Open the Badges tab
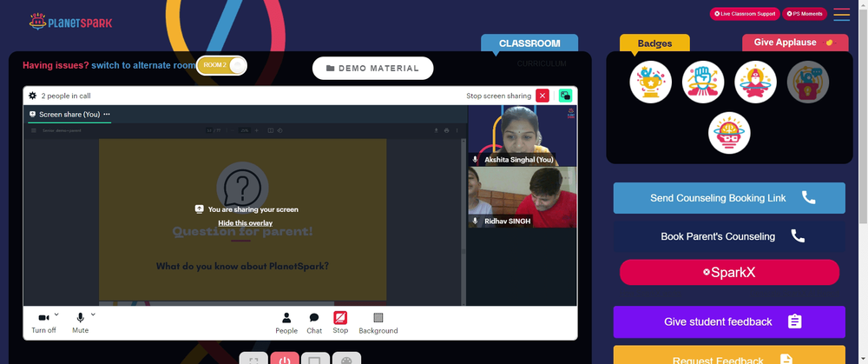Image resolution: width=868 pixels, height=364 pixels. point(654,43)
